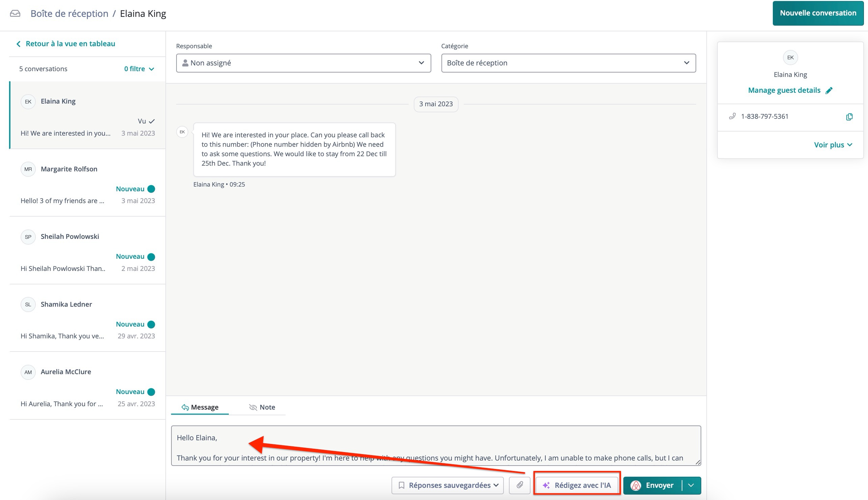This screenshot has height=500, width=868.
Task: Click the inbox tray icon in header
Action: coord(15,13)
